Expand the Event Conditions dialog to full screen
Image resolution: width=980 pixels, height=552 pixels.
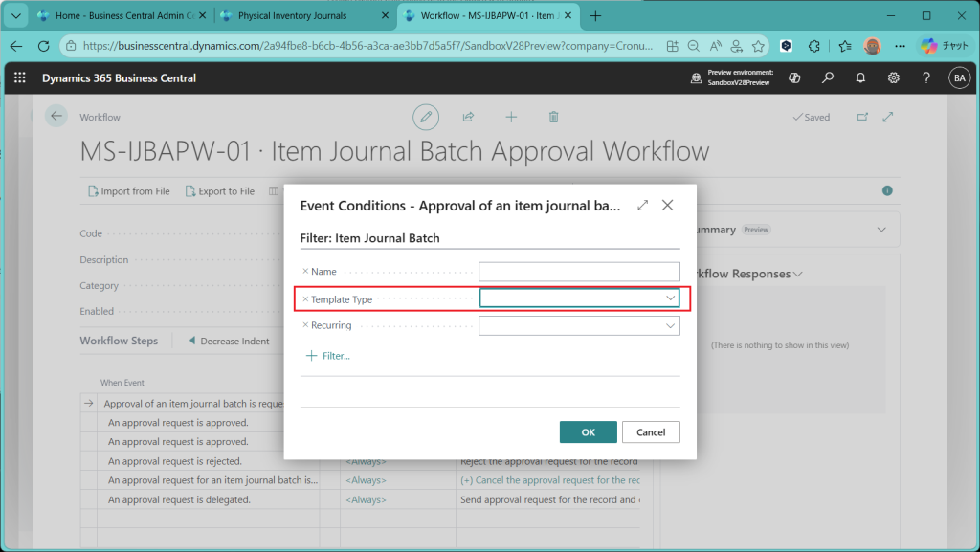pos(642,205)
